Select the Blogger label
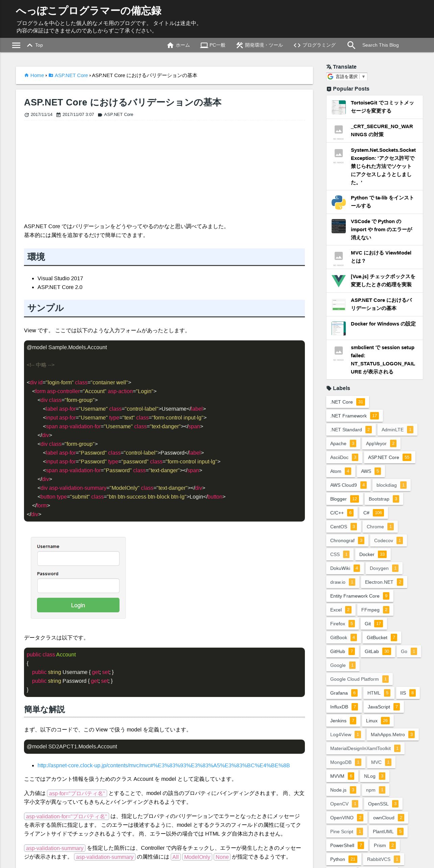434x868 pixels. click(x=344, y=499)
